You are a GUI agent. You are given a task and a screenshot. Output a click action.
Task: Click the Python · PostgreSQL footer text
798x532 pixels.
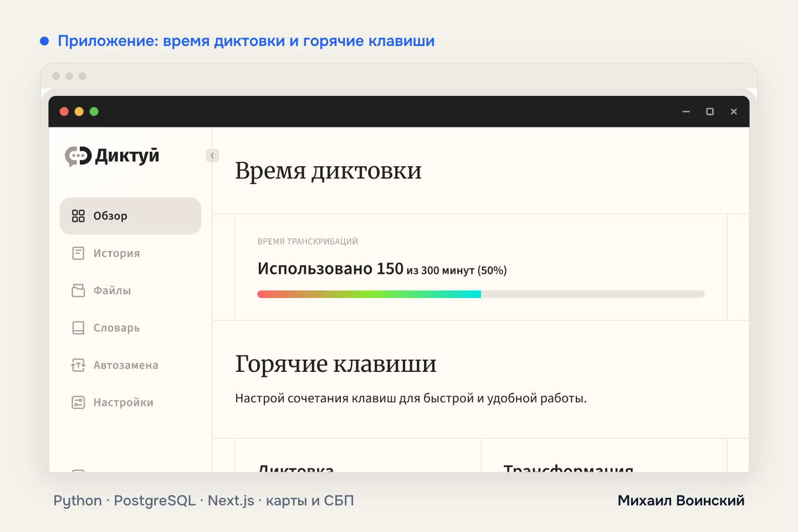click(203, 501)
